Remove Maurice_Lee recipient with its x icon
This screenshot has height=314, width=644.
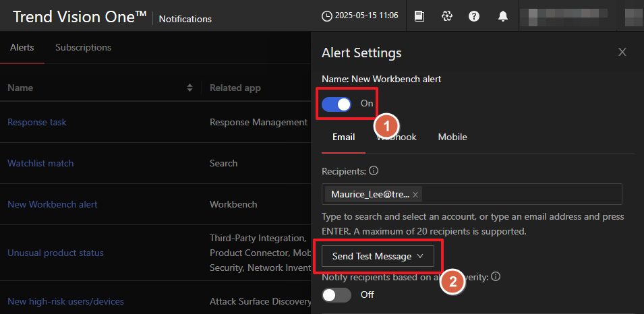pyautogui.click(x=415, y=195)
